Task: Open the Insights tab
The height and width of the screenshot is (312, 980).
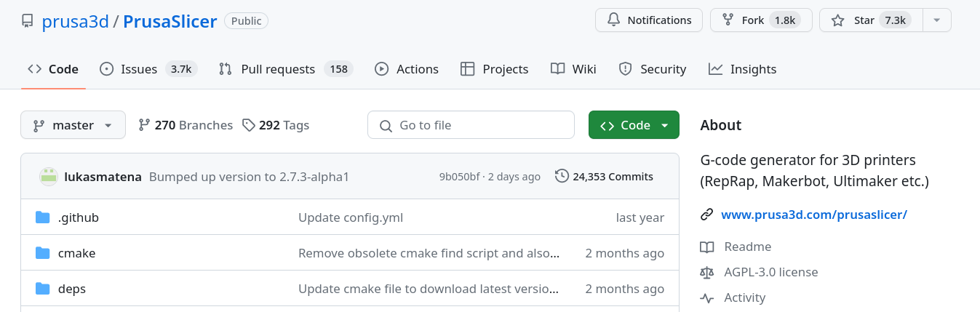Action: click(x=743, y=69)
